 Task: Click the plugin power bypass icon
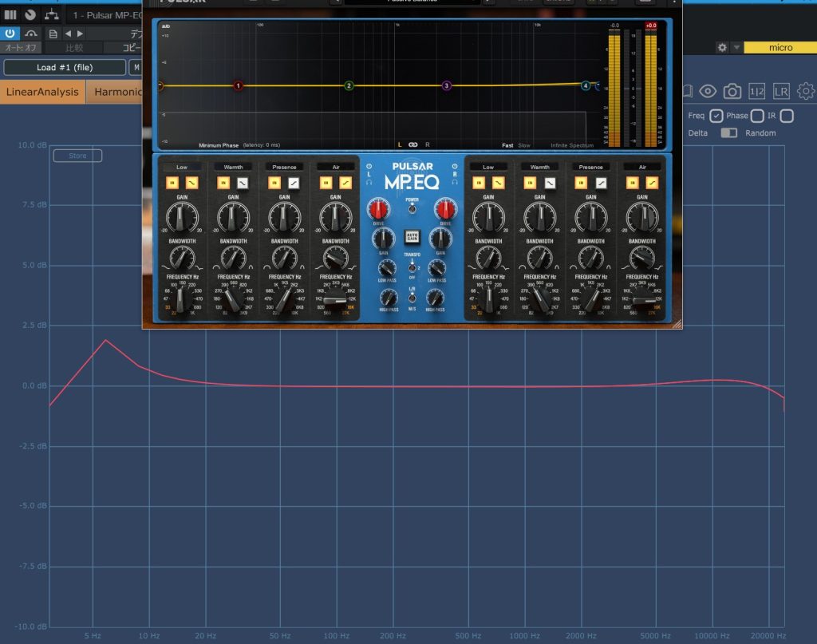click(x=10, y=34)
